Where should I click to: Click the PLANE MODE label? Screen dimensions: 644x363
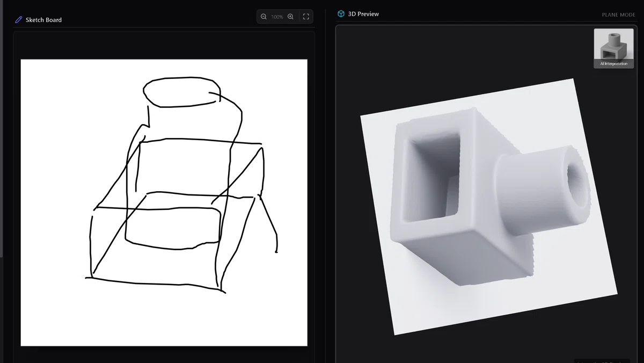(x=618, y=15)
